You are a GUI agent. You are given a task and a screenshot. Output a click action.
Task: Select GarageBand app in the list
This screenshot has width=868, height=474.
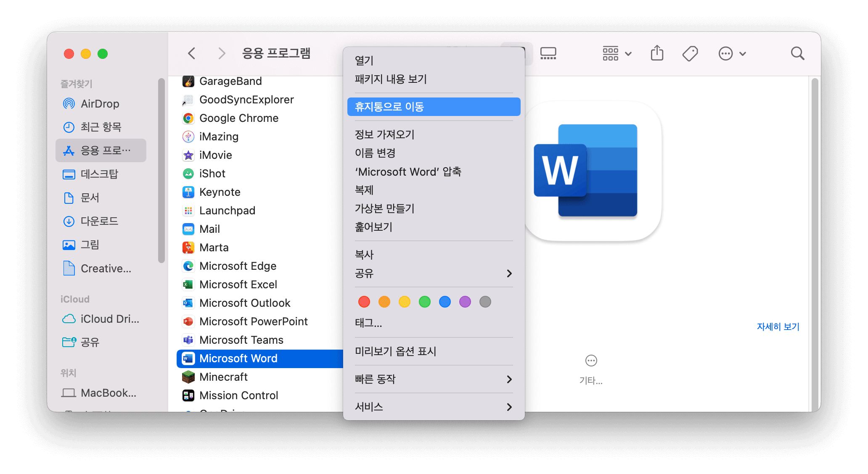tap(260, 81)
